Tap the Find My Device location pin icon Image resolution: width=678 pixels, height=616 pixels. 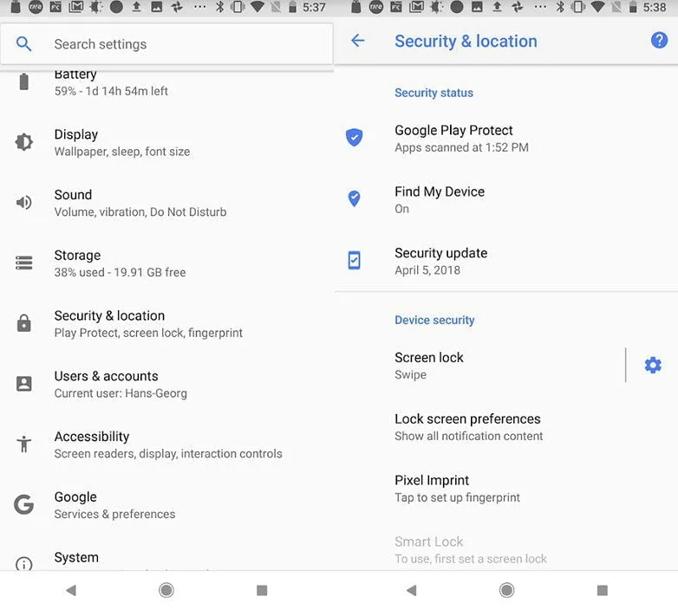click(x=354, y=198)
